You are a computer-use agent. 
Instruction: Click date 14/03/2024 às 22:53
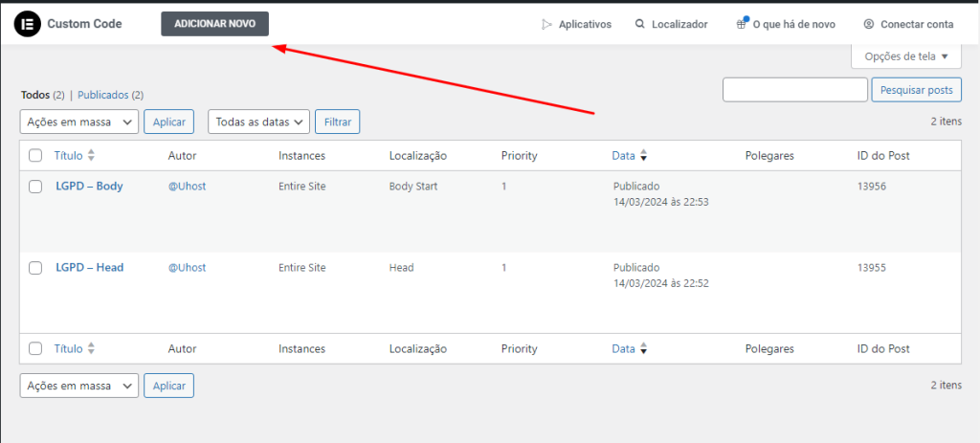(x=660, y=203)
